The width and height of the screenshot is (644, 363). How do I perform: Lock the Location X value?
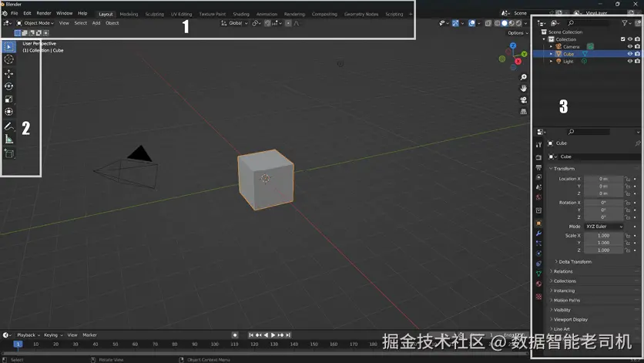pyautogui.click(x=628, y=179)
